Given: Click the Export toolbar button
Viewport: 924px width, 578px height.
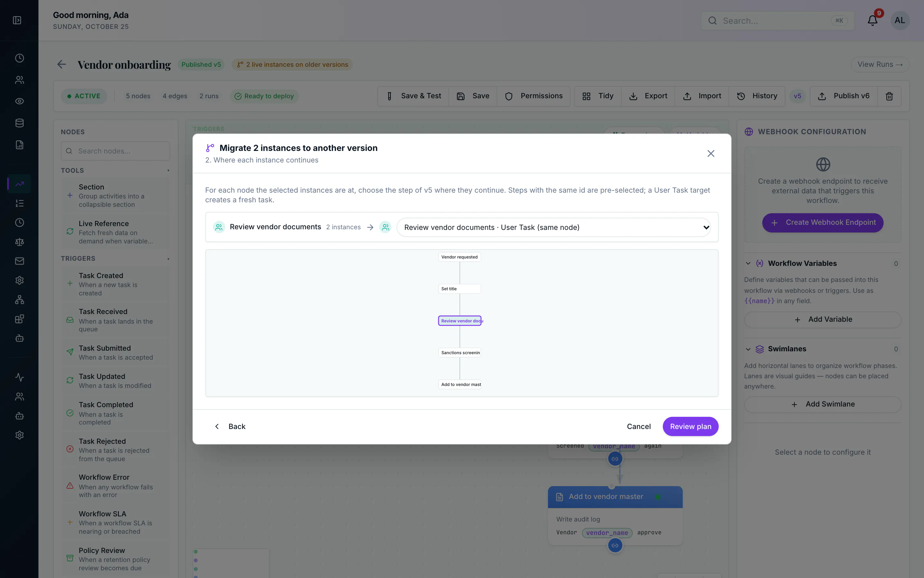Looking at the screenshot, I should 648,96.
